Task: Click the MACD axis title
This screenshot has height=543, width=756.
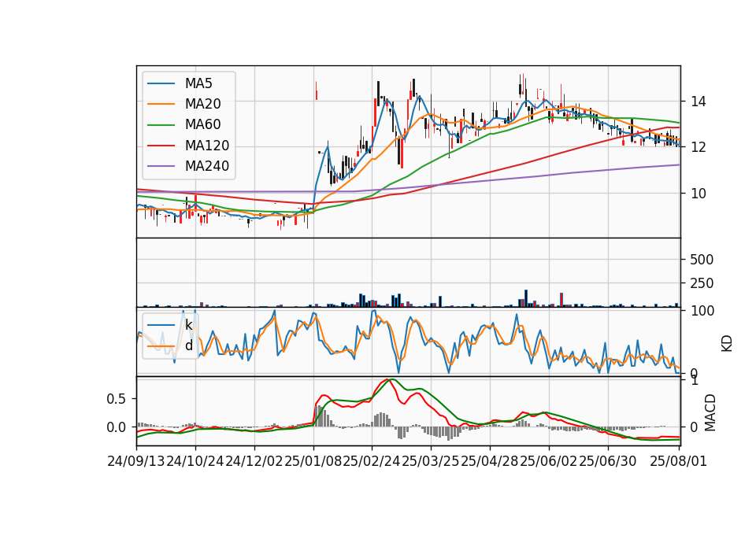Action: 710,412
